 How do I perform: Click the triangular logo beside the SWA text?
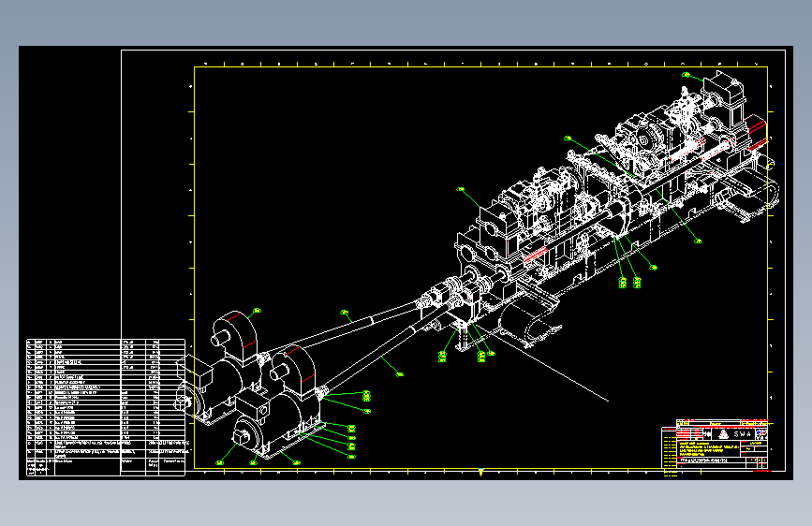tap(723, 434)
